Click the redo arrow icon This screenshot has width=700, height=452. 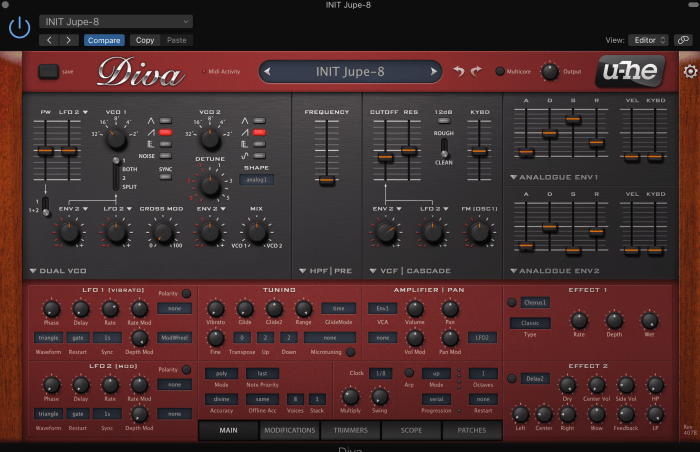476,71
